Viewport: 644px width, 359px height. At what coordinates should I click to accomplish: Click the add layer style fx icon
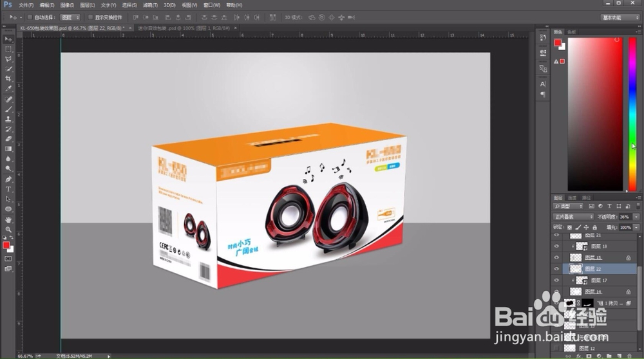pos(579,356)
